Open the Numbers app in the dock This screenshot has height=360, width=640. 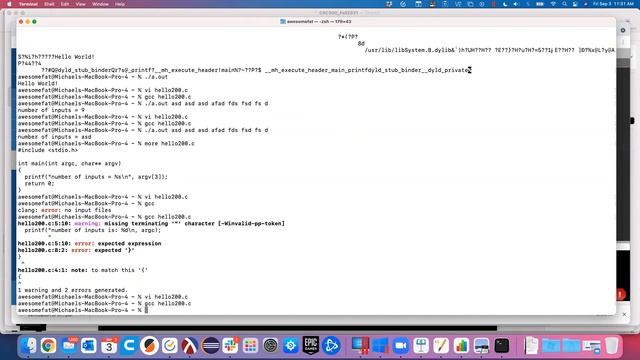461,346
